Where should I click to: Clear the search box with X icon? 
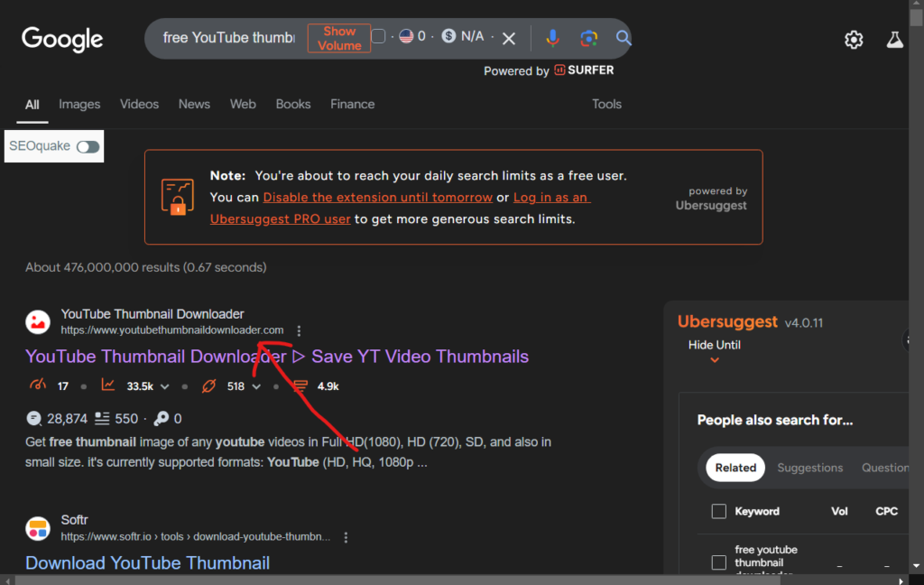click(509, 39)
